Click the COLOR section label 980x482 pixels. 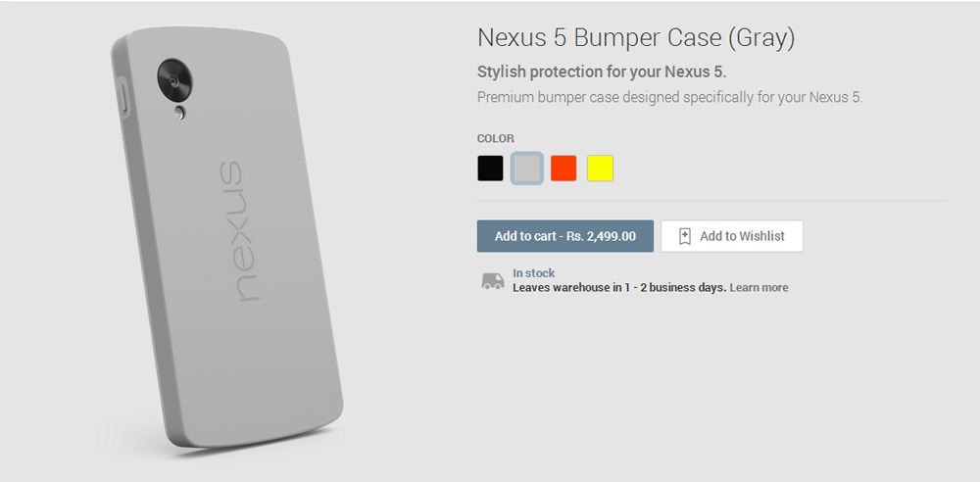pyautogui.click(x=496, y=139)
